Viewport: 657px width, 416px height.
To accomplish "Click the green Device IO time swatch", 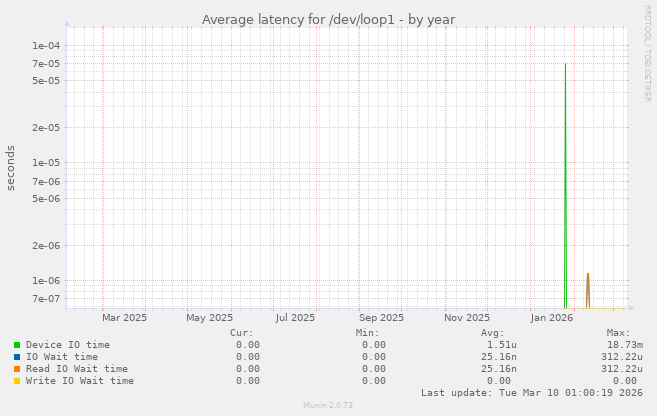I will [17, 345].
